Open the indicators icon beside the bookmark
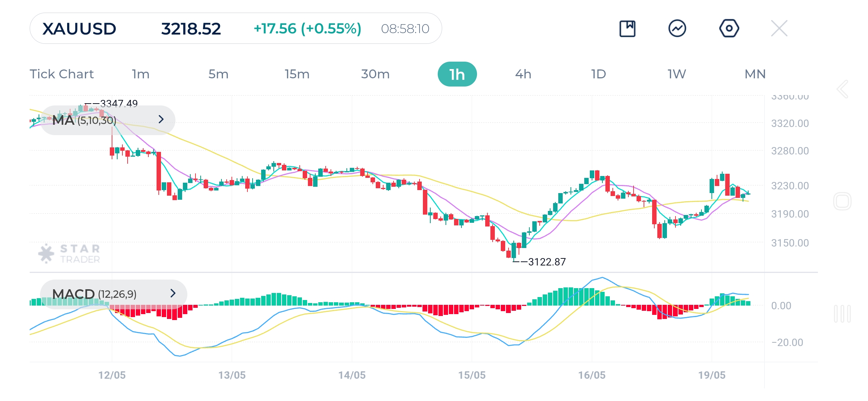This screenshot has height=401, width=868. [x=678, y=28]
